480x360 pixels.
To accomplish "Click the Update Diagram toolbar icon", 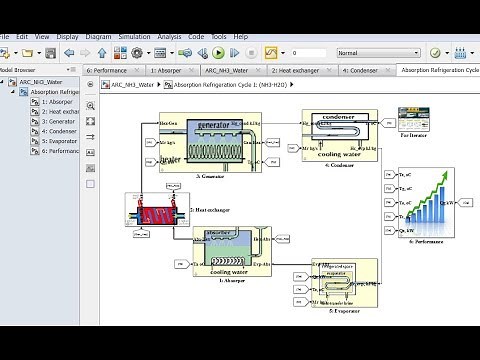I will [185, 53].
